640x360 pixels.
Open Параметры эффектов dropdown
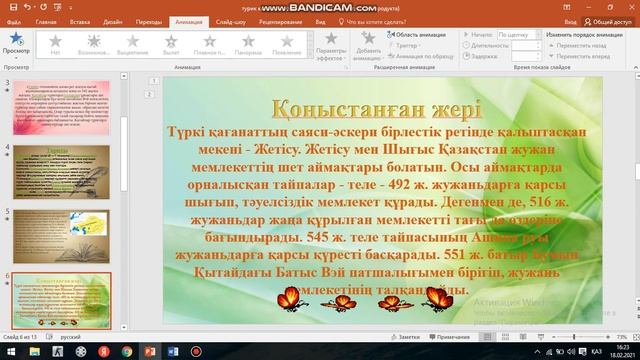331,47
